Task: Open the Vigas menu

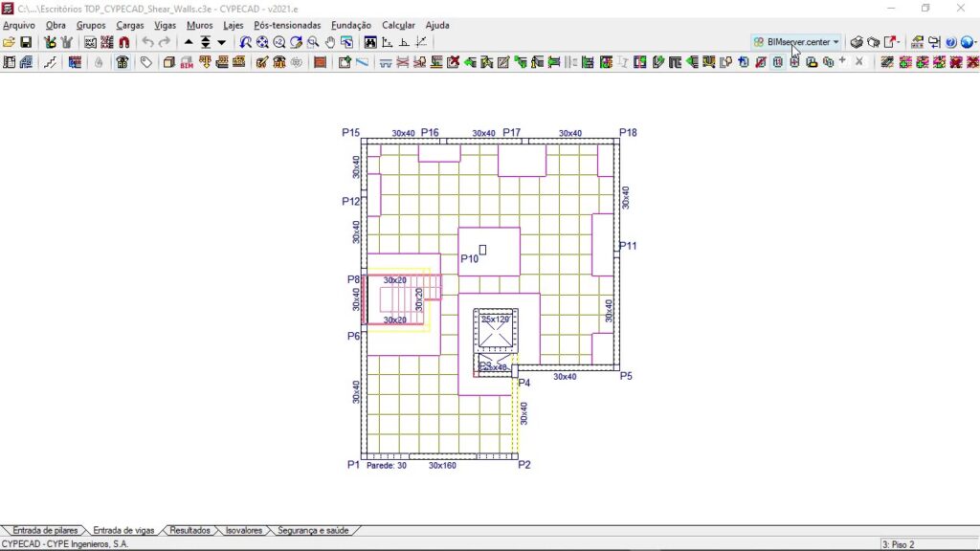Action: 165,25
